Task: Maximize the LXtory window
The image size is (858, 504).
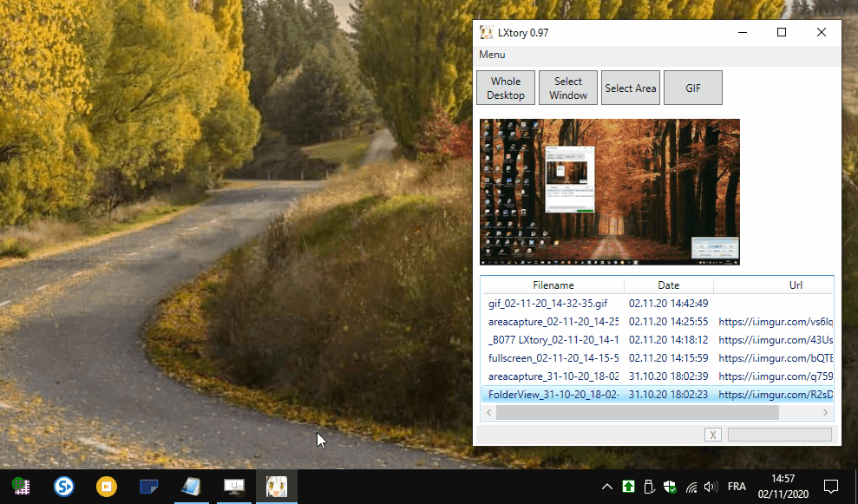Action: click(782, 32)
